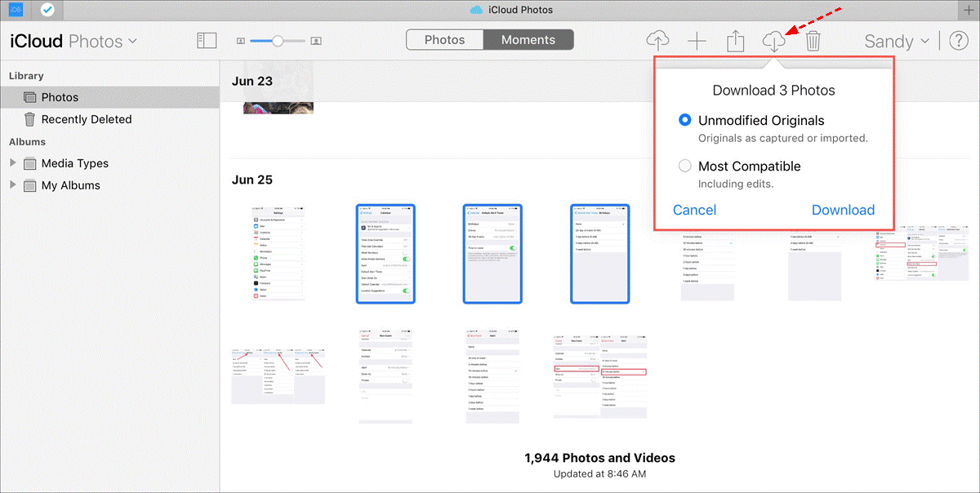This screenshot has height=493, width=980.
Task: Click the Photos library icon in sidebar
Action: click(30, 97)
